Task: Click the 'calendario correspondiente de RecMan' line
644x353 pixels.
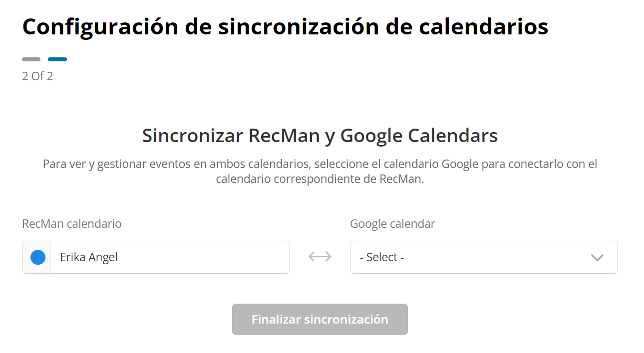Action: [320, 179]
